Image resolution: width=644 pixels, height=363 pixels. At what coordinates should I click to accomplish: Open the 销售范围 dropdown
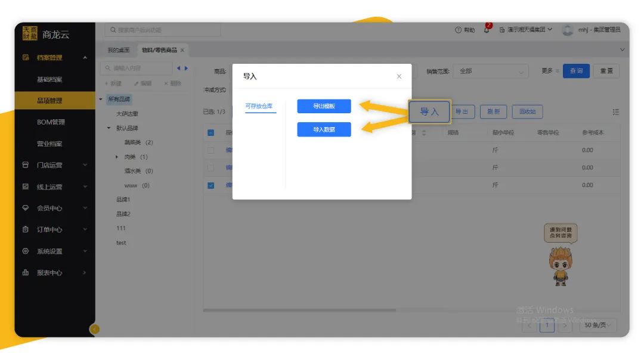tap(490, 72)
